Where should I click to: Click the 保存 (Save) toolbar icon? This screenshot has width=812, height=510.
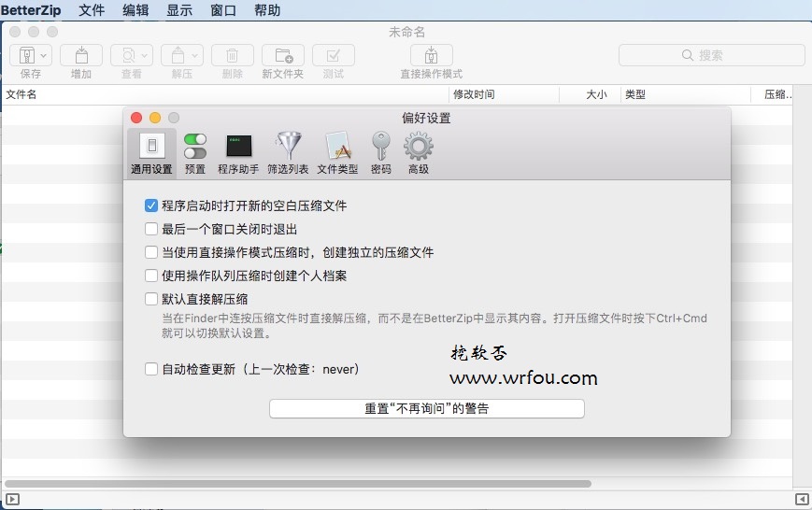tap(27, 55)
